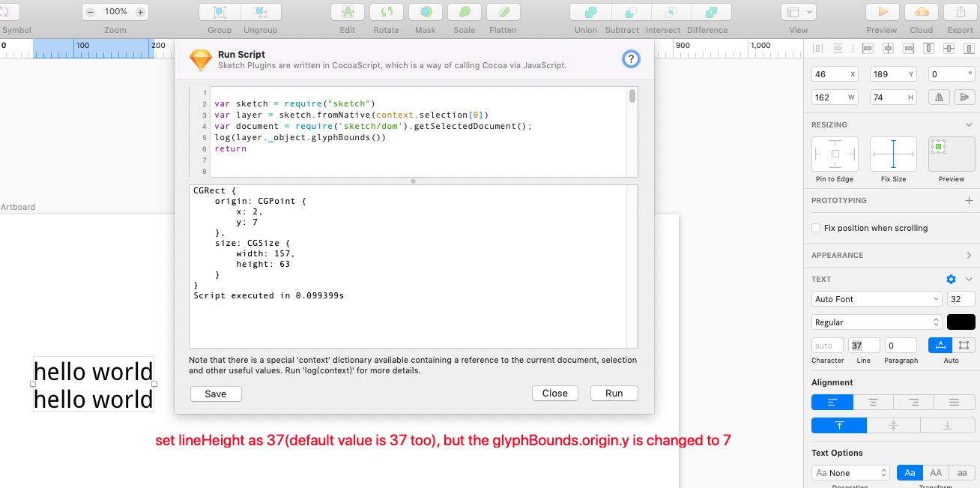980x488 pixels.
Task: Open text settings gear in inspector
Action: pos(951,279)
